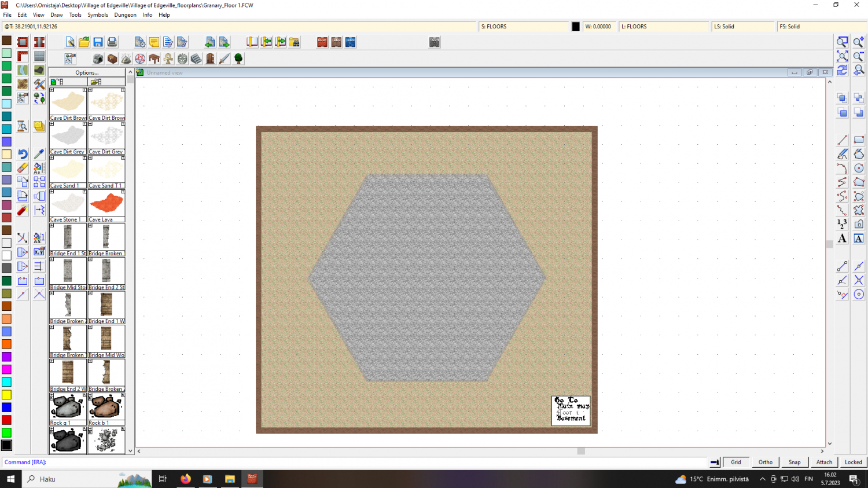Select the Erase tool (eraser icon)
The height and width of the screenshot is (488, 868).
(23, 168)
